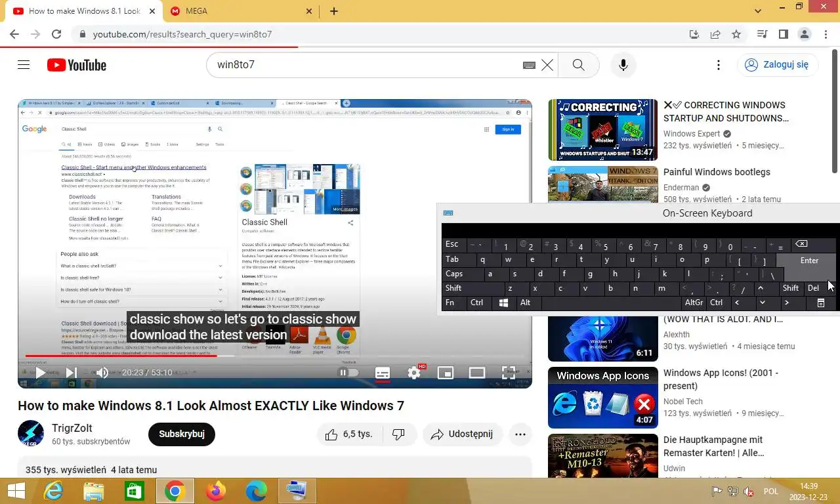The image size is (840, 504).
Task: Open the Windows Expert channel link
Action: 692,134
